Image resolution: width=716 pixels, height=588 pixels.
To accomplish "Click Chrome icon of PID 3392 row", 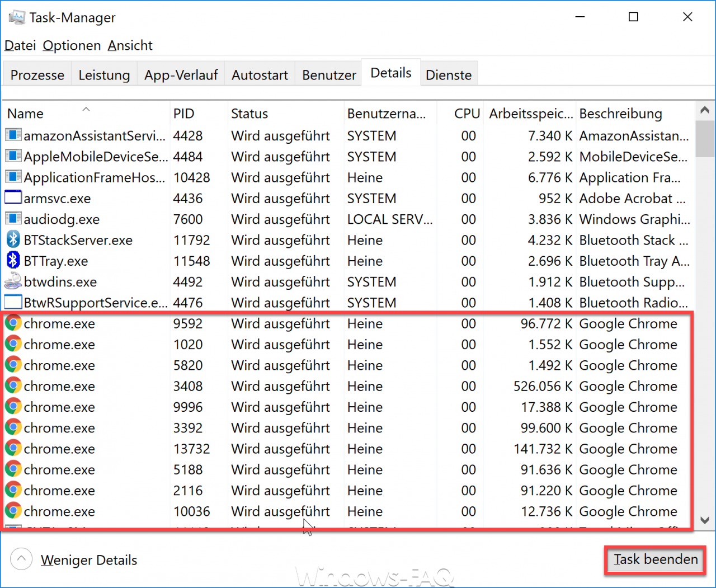I will [x=13, y=427].
